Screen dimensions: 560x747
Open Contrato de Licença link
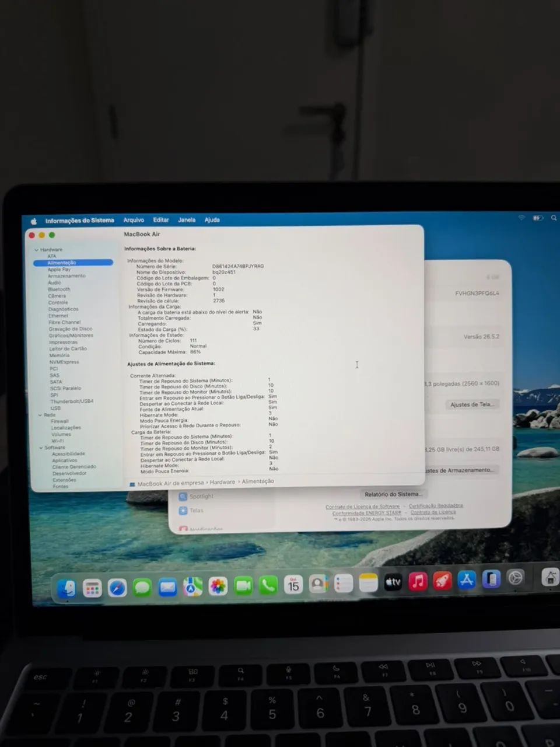[x=433, y=512]
